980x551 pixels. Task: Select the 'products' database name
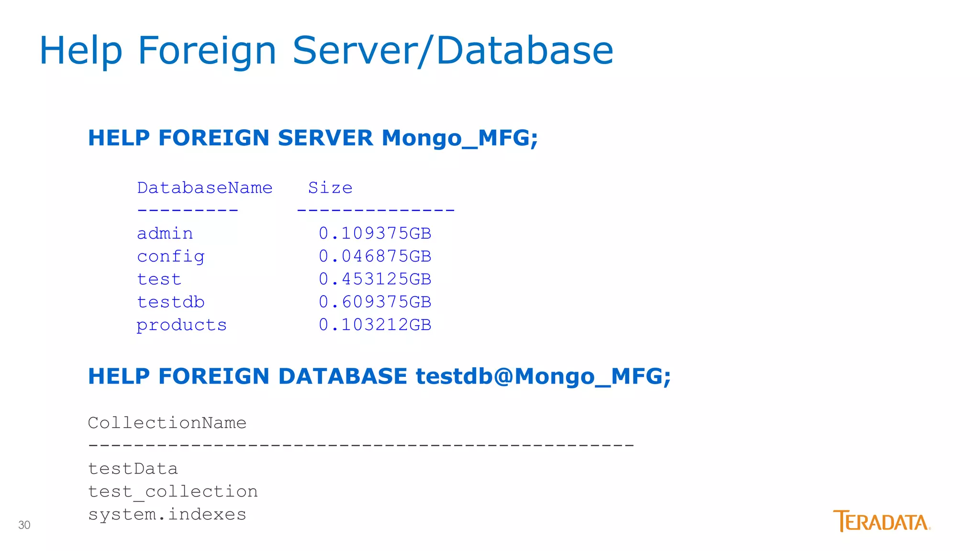(182, 325)
